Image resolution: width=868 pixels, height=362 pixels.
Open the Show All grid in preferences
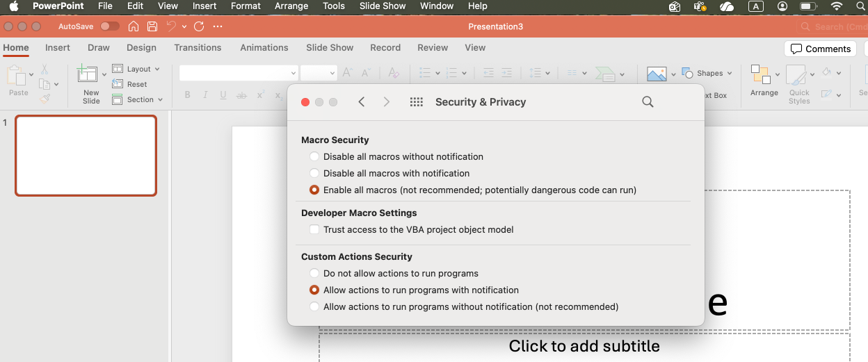(417, 102)
